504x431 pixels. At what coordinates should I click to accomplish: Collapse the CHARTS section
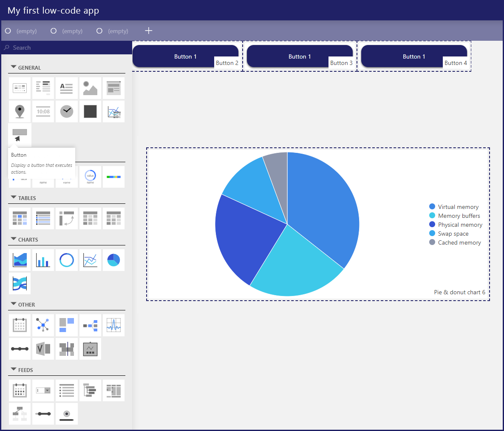coord(14,239)
